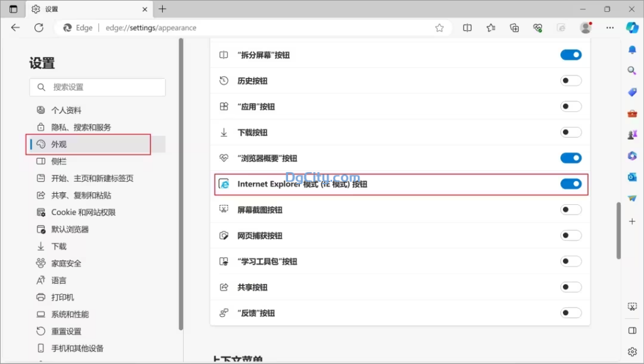This screenshot has width=644, height=364.
Task: Add a sidebar app with the plus icon
Action: pyautogui.click(x=632, y=221)
